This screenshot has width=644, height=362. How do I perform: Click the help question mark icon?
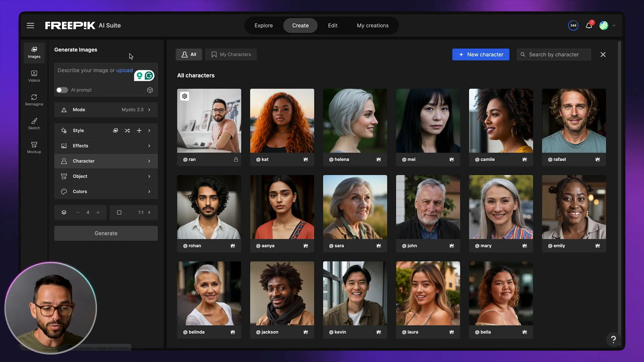point(613,340)
